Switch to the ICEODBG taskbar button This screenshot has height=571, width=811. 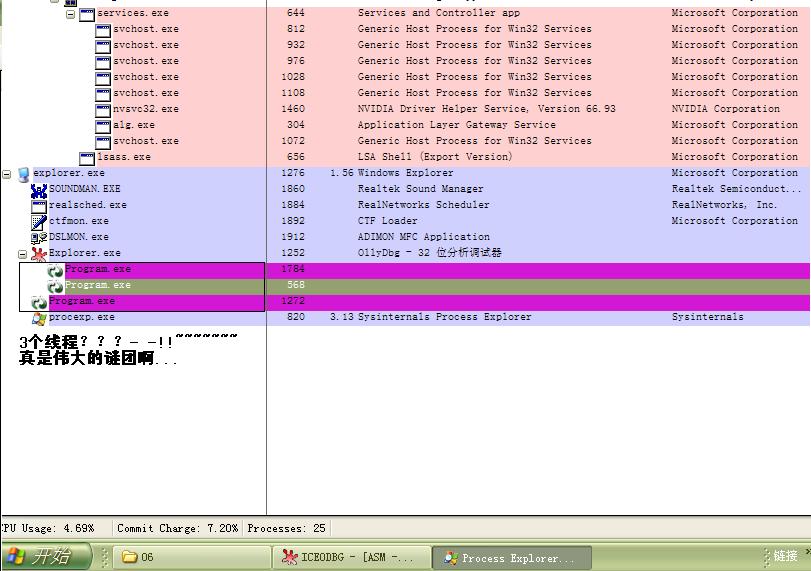[351, 557]
